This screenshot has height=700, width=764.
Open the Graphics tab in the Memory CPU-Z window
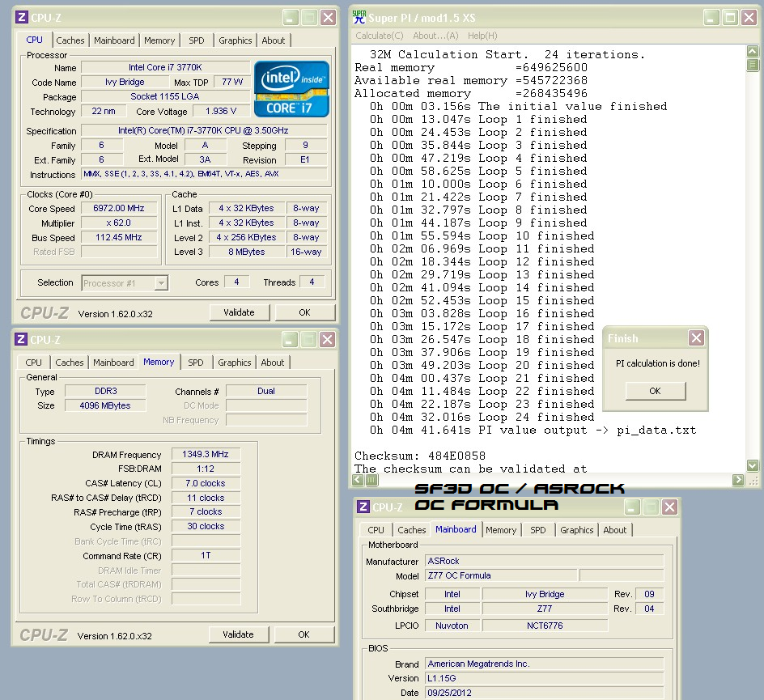235,363
